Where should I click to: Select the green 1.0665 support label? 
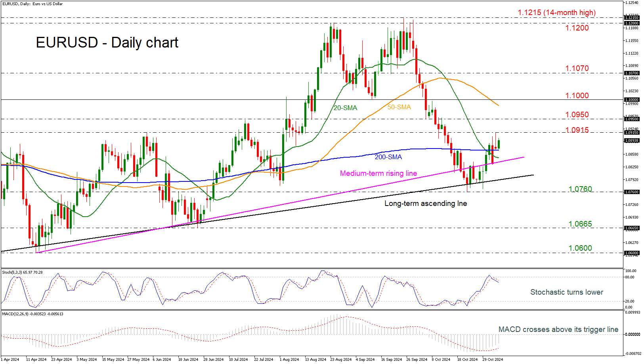pyautogui.click(x=580, y=224)
